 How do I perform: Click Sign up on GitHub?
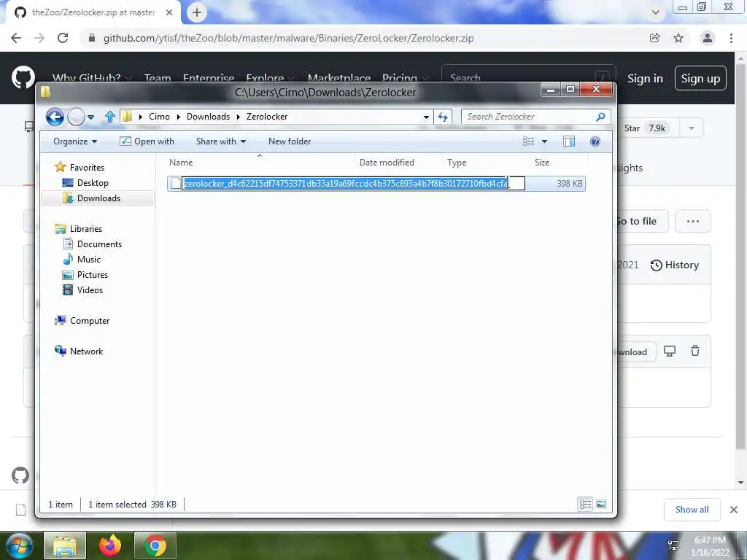pos(700,78)
